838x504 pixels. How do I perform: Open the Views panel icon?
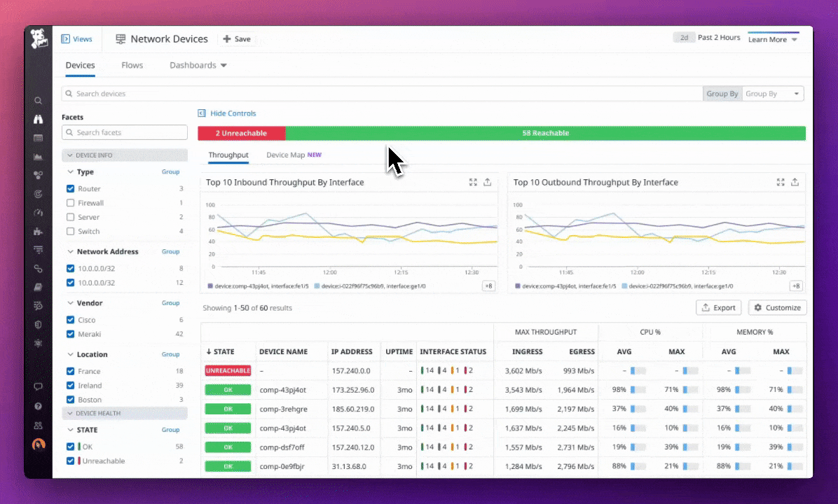[65, 39]
